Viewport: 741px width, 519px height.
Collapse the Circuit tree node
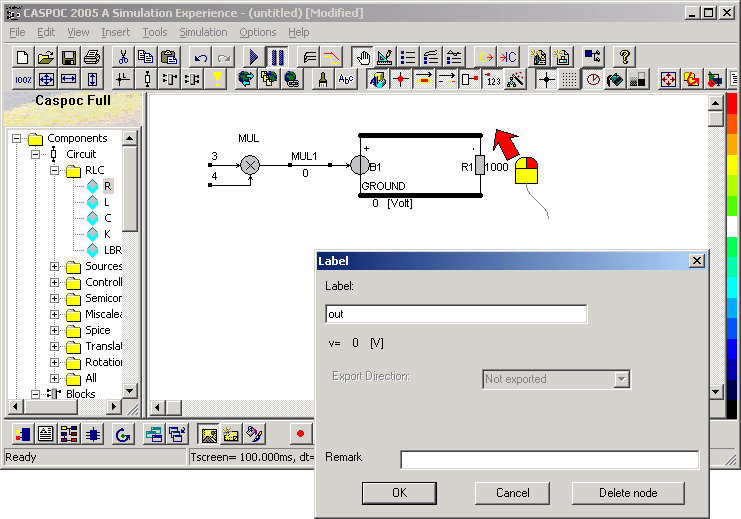(x=35, y=155)
